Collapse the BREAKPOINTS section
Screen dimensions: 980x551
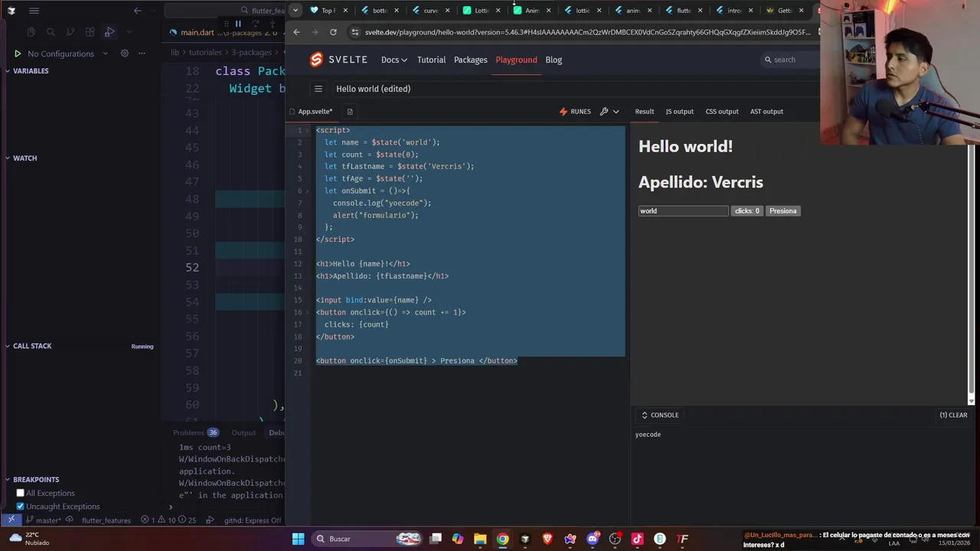(35, 480)
